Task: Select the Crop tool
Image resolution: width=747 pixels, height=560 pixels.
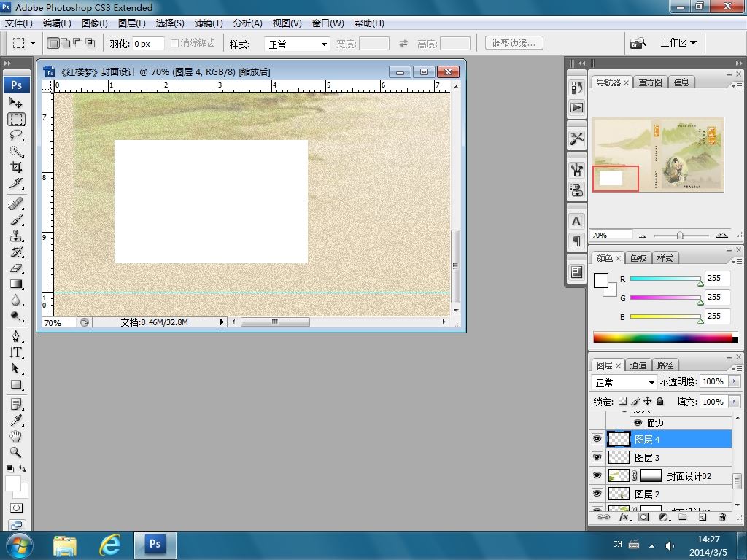Action: tap(16, 167)
